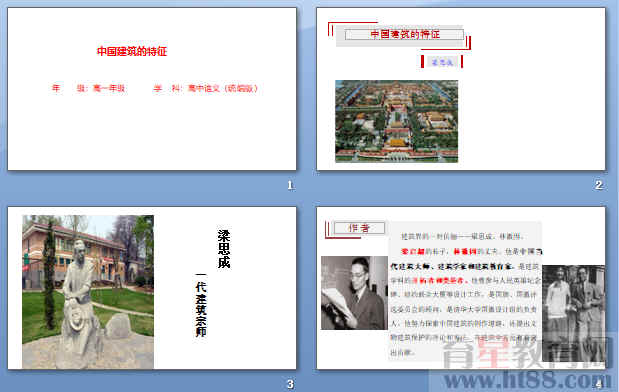Click slide number 3 label
619x392 pixels.
pyautogui.click(x=290, y=384)
